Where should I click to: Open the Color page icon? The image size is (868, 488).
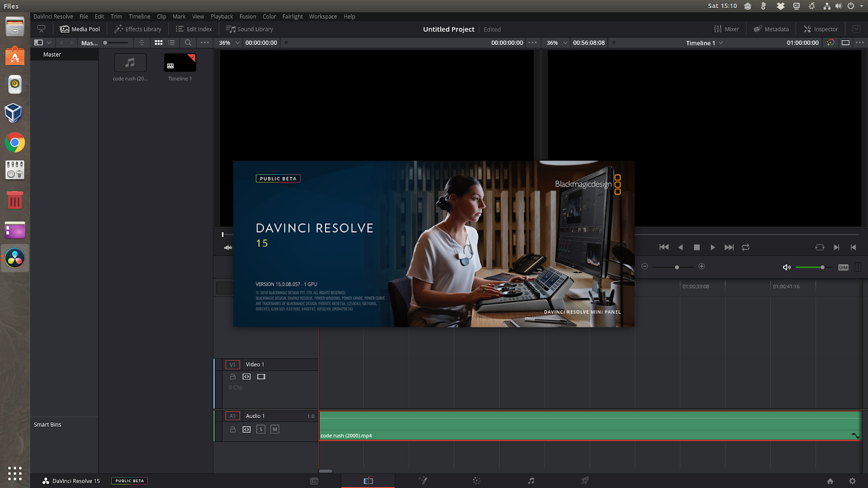pyautogui.click(x=476, y=481)
